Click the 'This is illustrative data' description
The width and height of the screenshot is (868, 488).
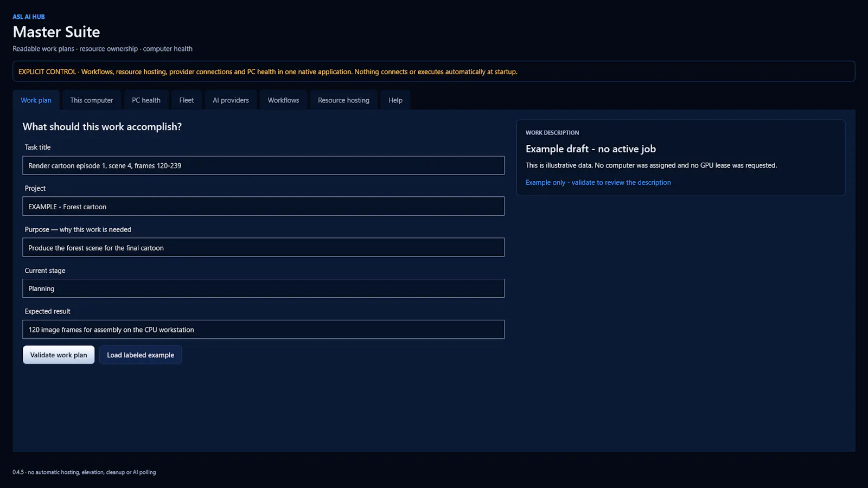pos(651,165)
